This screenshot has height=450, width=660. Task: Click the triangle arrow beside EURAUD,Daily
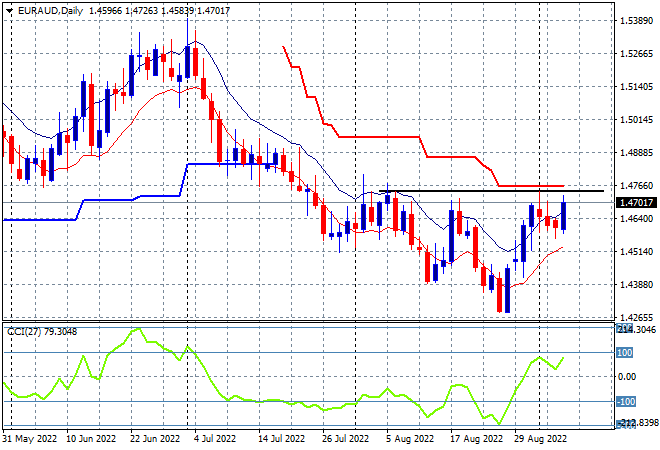(x=9, y=11)
